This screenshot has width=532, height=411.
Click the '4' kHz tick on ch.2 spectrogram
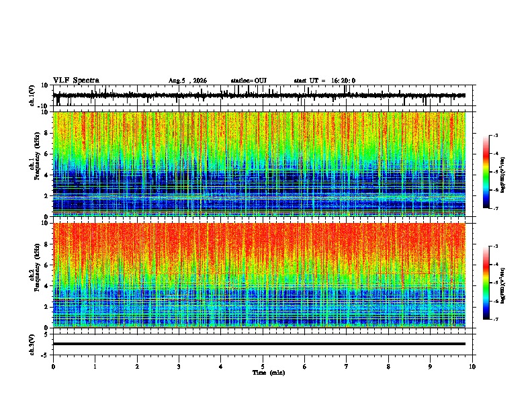tap(47, 286)
